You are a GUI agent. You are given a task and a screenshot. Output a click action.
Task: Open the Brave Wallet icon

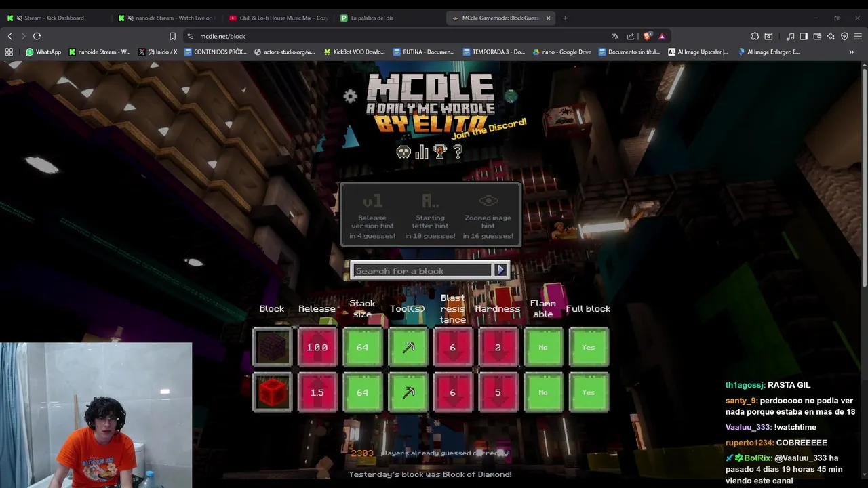(x=817, y=36)
